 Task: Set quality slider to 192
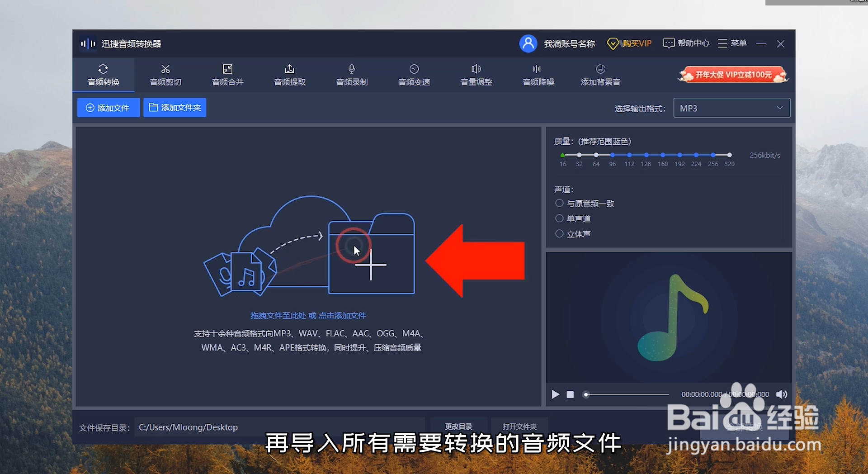[679, 155]
